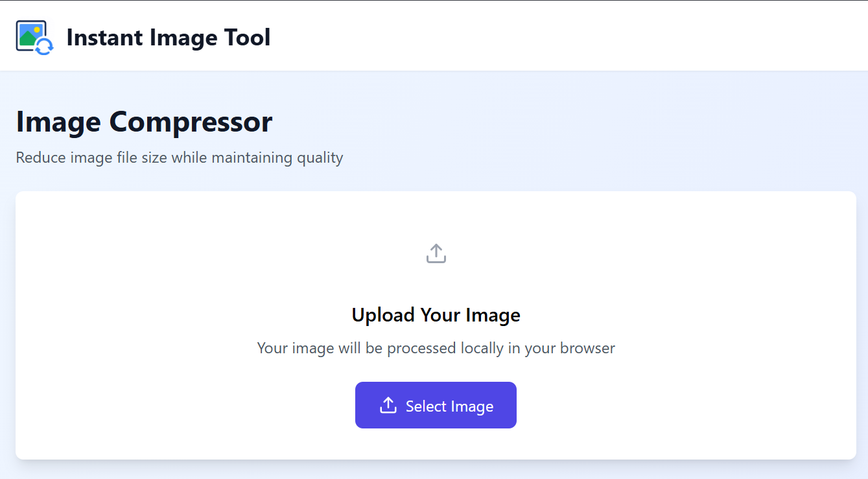Image resolution: width=868 pixels, height=479 pixels.
Task: Click the Image Compressor heading
Action: point(144,122)
